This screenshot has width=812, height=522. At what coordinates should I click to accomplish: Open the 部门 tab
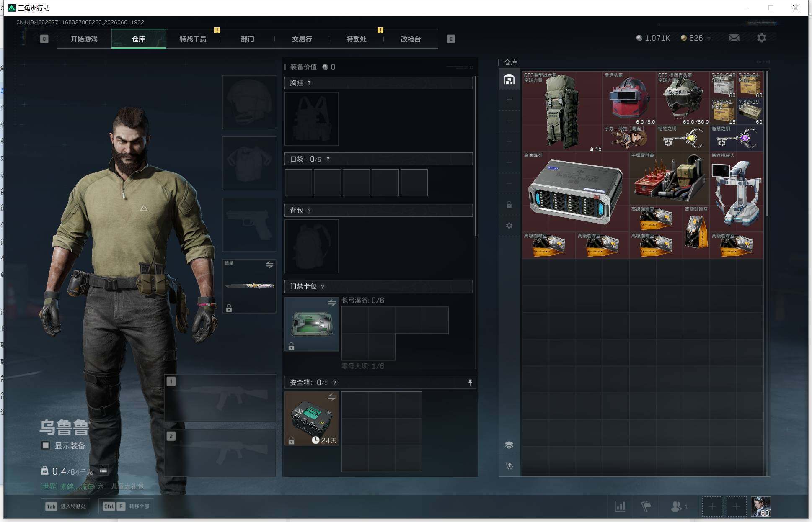(247, 39)
